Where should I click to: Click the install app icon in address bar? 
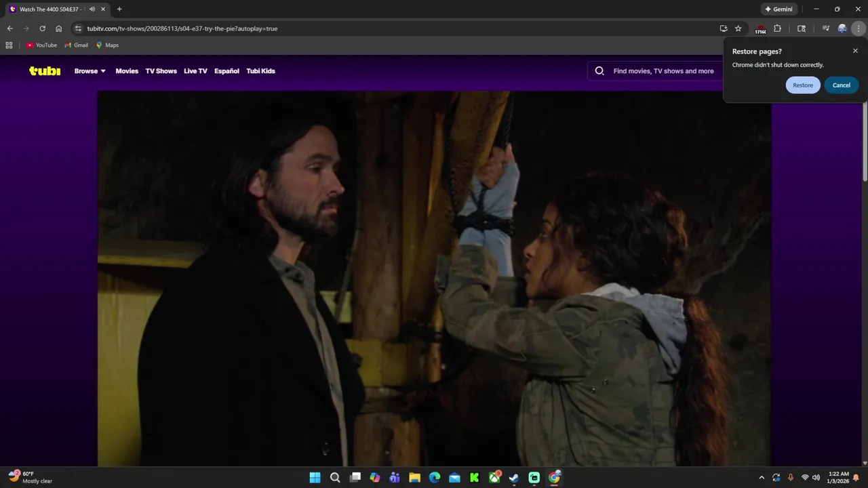pyautogui.click(x=724, y=28)
